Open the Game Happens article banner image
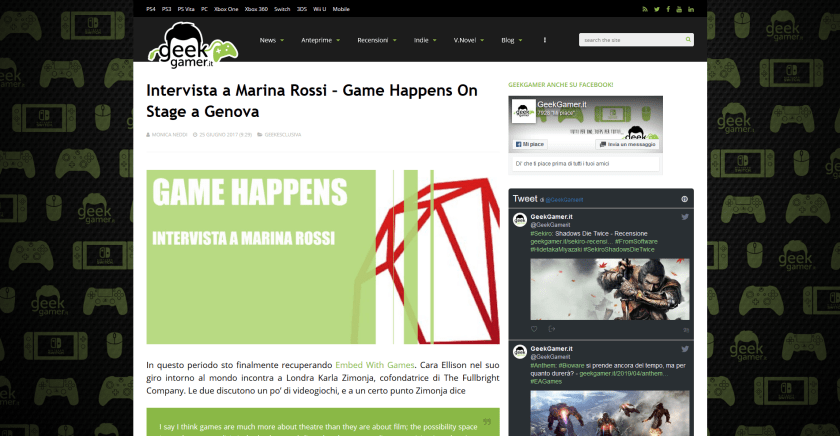The image size is (840, 436). click(x=323, y=257)
